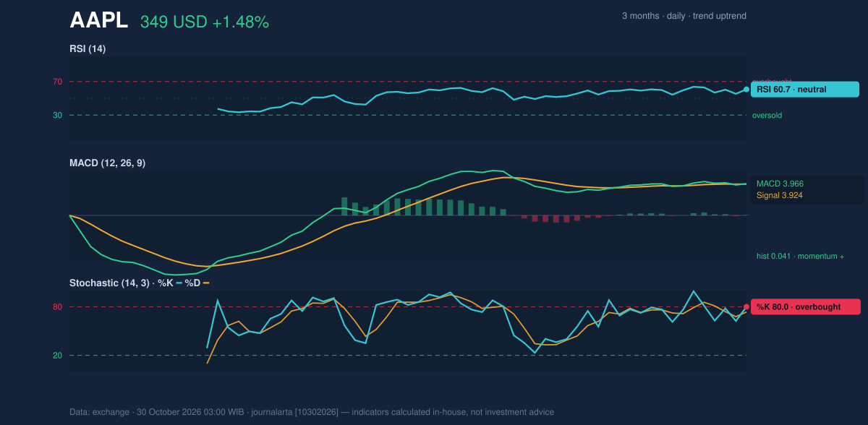Click the oversold threshold label
868x425 pixels.
tap(767, 115)
